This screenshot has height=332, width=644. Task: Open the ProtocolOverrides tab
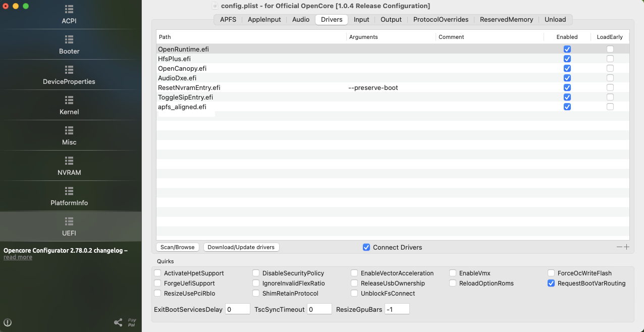coord(441,20)
